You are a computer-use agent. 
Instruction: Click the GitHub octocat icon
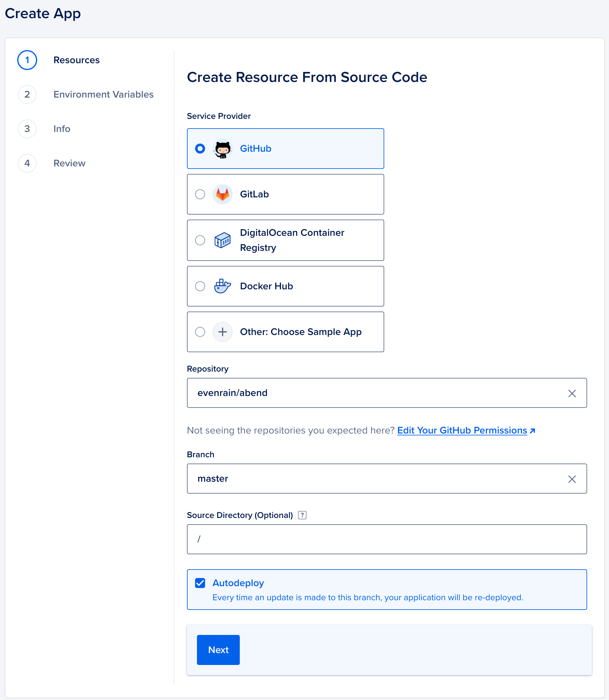(x=222, y=149)
